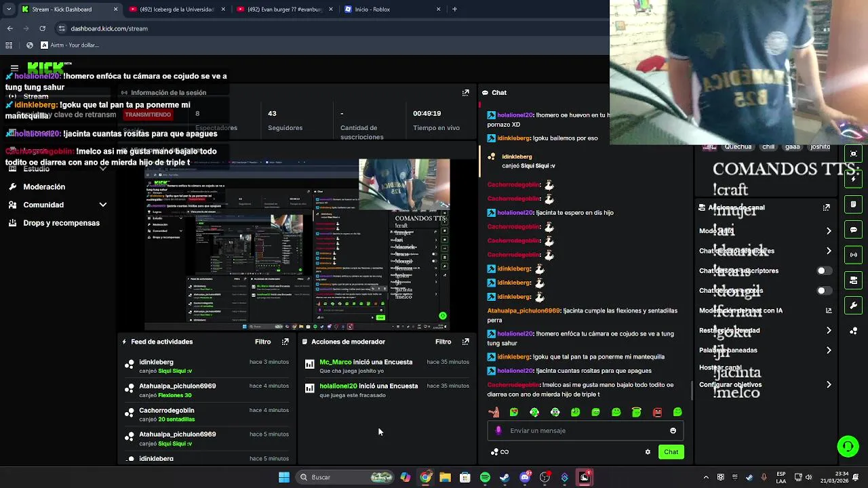Open chat settings gear icon
Image resolution: width=868 pixels, height=488 pixels.
click(x=648, y=452)
